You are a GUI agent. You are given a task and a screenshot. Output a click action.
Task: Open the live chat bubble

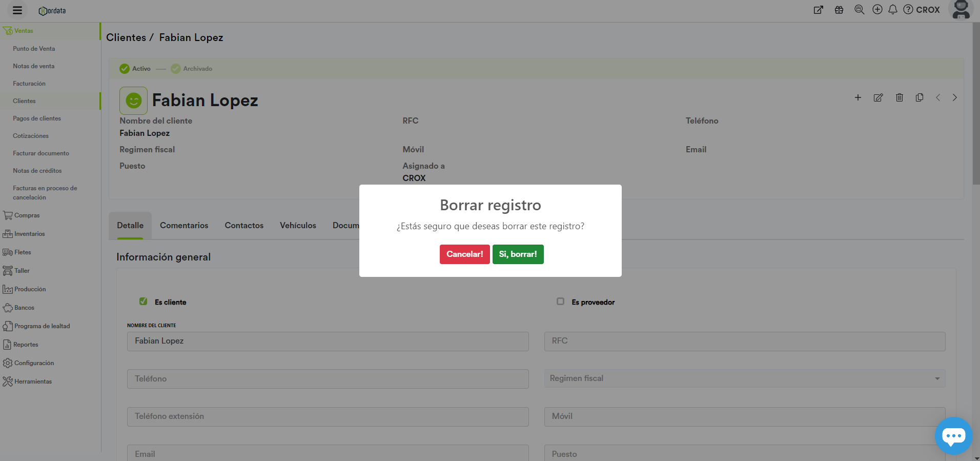tap(953, 436)
